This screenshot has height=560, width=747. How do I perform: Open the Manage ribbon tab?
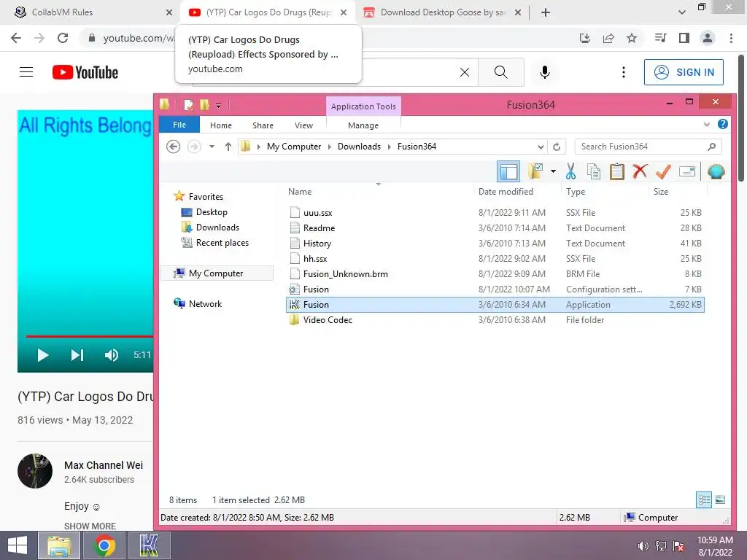[363, 125]
